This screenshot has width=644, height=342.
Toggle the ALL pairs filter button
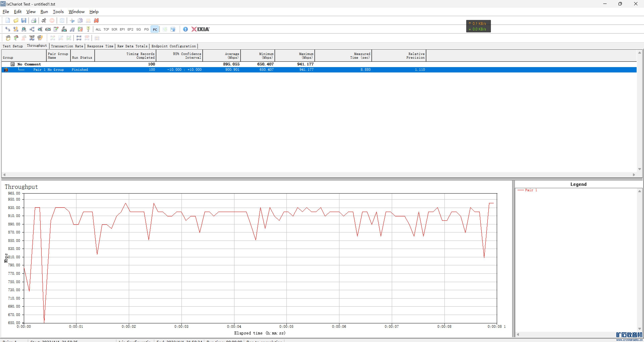[x=98, y=30]
